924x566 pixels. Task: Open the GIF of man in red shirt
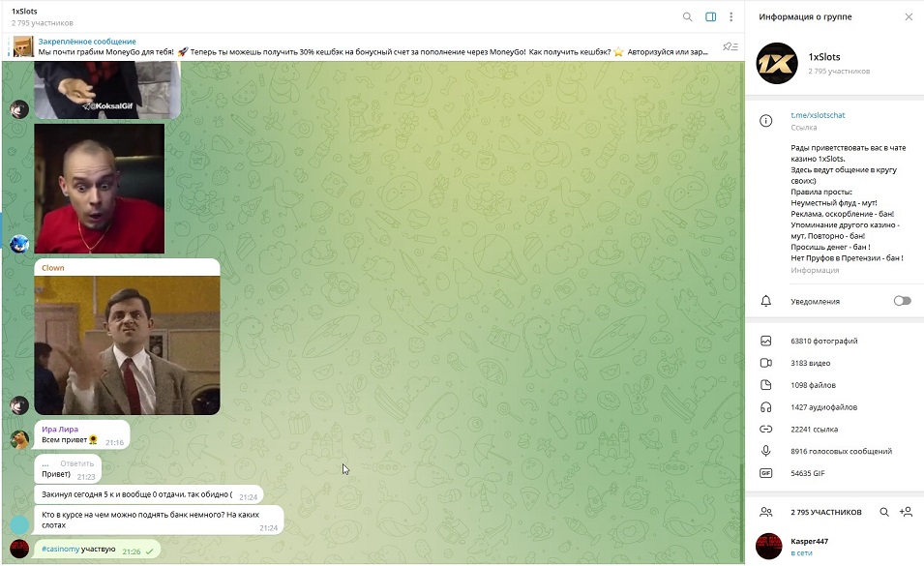point(100,189)
